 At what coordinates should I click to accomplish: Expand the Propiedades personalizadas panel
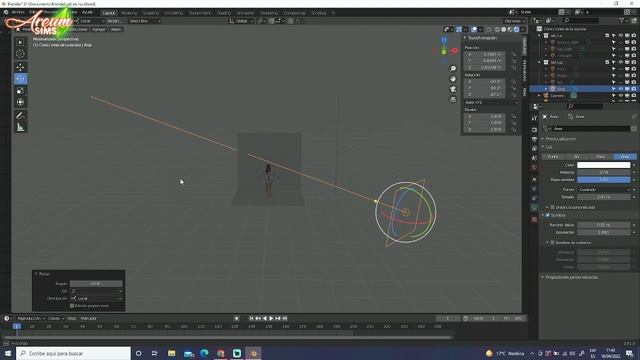[x=571, y=277]
